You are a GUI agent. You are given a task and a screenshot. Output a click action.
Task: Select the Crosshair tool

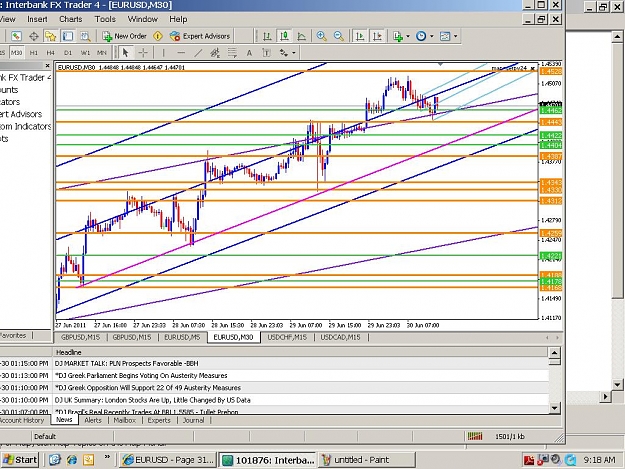[143, 53]
